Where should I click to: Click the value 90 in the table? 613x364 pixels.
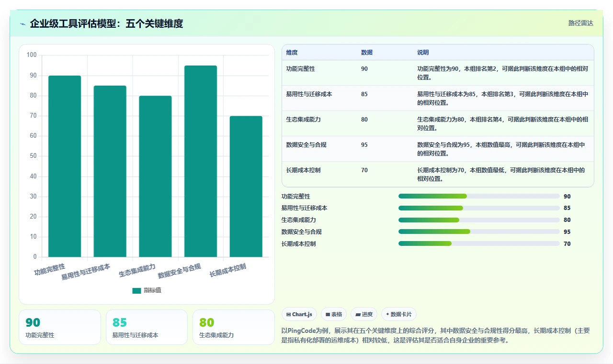tap(364, 69)
